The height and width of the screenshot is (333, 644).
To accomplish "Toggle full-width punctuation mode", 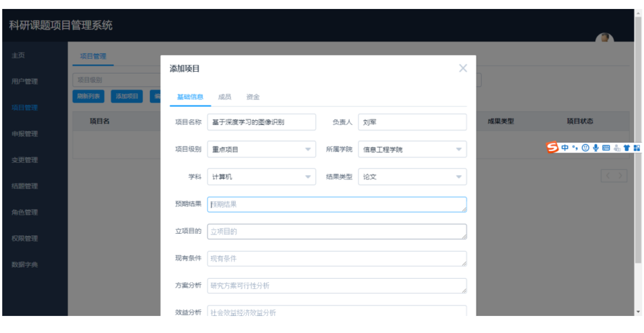I will tap(575, 147).
